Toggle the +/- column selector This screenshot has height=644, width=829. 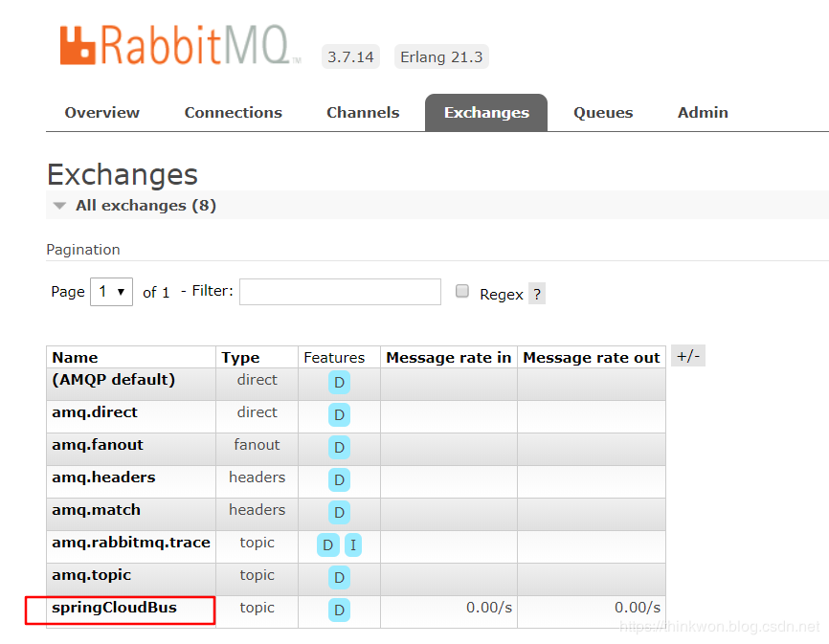pyautogui.click(x=688, y=357)
